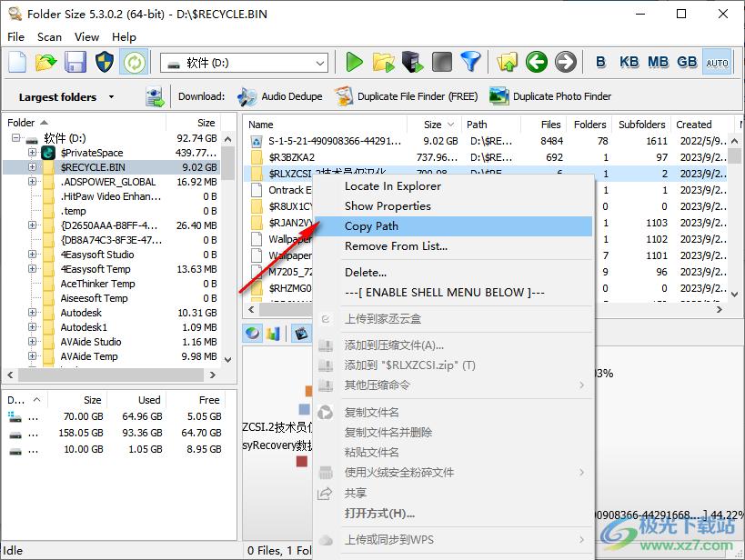Image resolution: width=745 pixels, height=560 pixels.
Task: Toggle the AUTO size unit button
Action: (x=717, y=62)
